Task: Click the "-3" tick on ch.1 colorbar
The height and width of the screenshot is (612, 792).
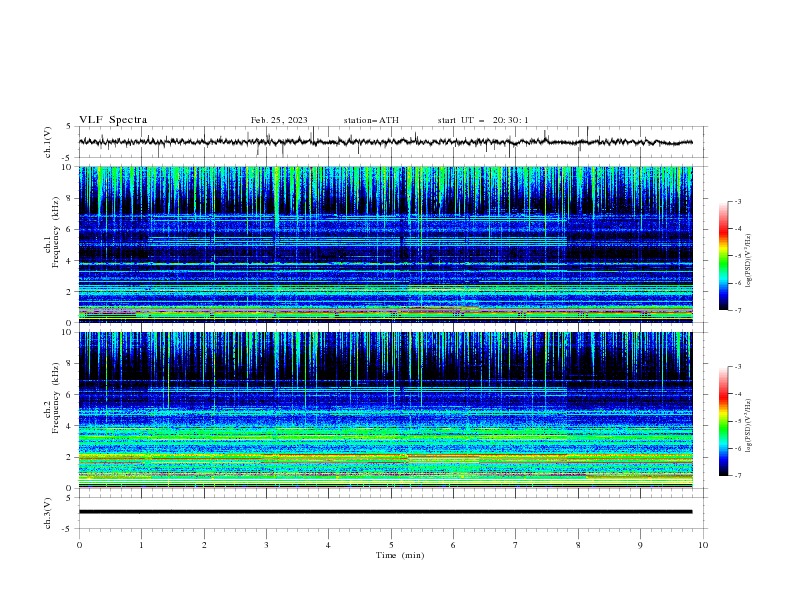Action: click(737, 201)
